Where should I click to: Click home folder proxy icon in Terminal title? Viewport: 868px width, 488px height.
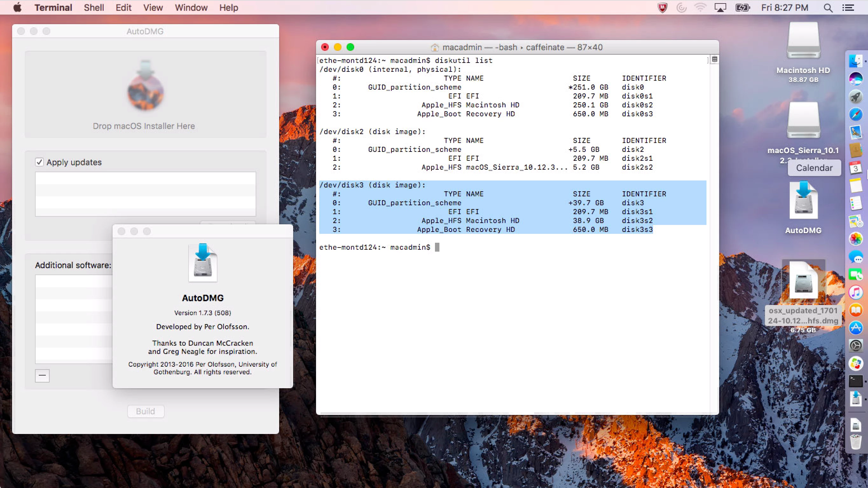point(435,47)
